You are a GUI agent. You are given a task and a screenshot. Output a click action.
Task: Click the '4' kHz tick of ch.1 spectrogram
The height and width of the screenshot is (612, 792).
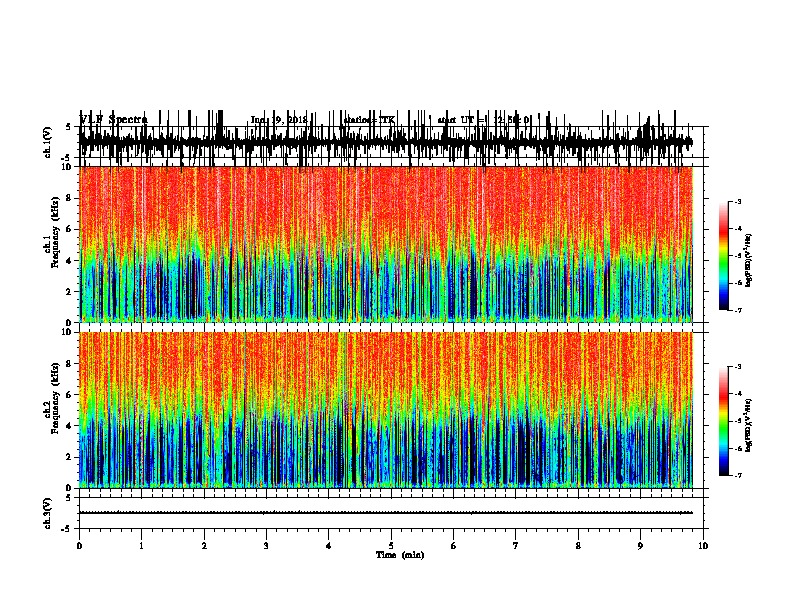pyautogui.click(x=69, y=261)
